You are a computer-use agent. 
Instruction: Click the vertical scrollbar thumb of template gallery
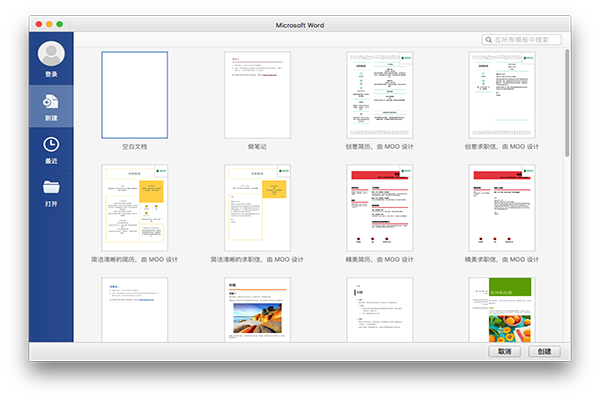(x=567, y=103)
